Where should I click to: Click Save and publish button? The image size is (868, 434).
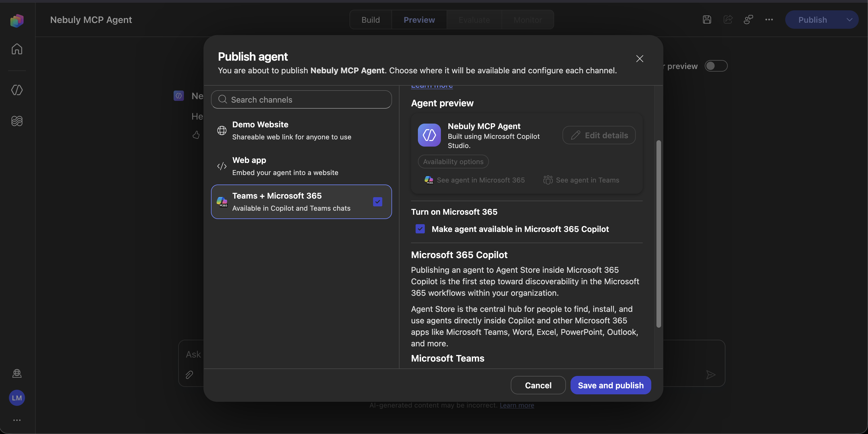click(x=610, y=385)
